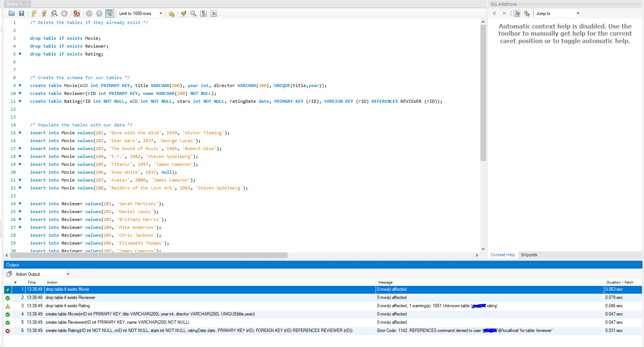Save the script with the floppy disk icon
The height and width of the screenshot is (347, 644).
click(x=21, y=14)
